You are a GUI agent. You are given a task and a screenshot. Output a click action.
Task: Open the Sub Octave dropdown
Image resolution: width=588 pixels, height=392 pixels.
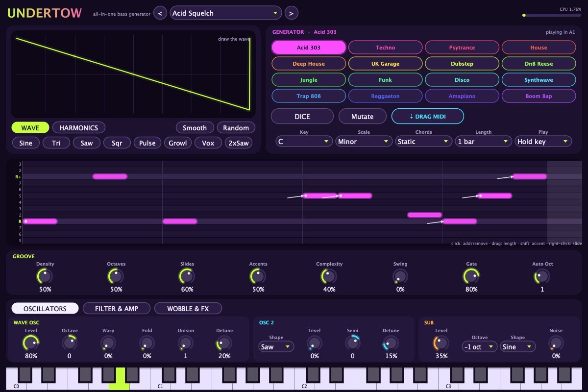480,347
